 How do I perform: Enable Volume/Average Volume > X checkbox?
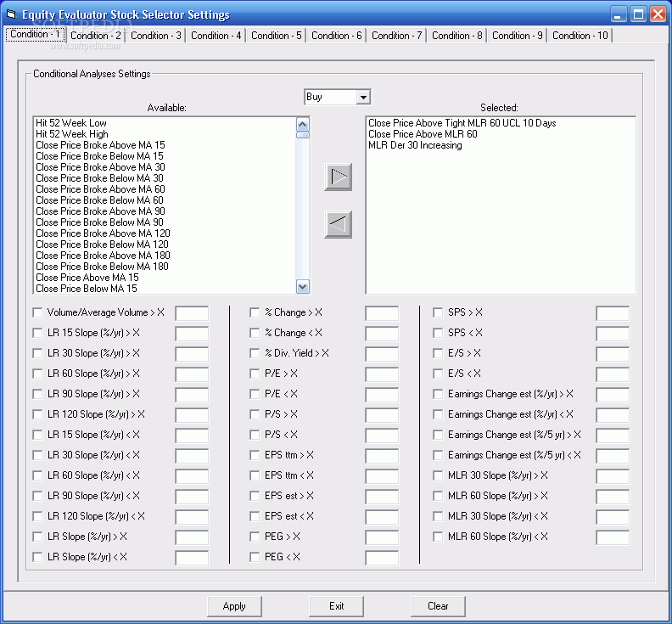[x=37, y=312]
